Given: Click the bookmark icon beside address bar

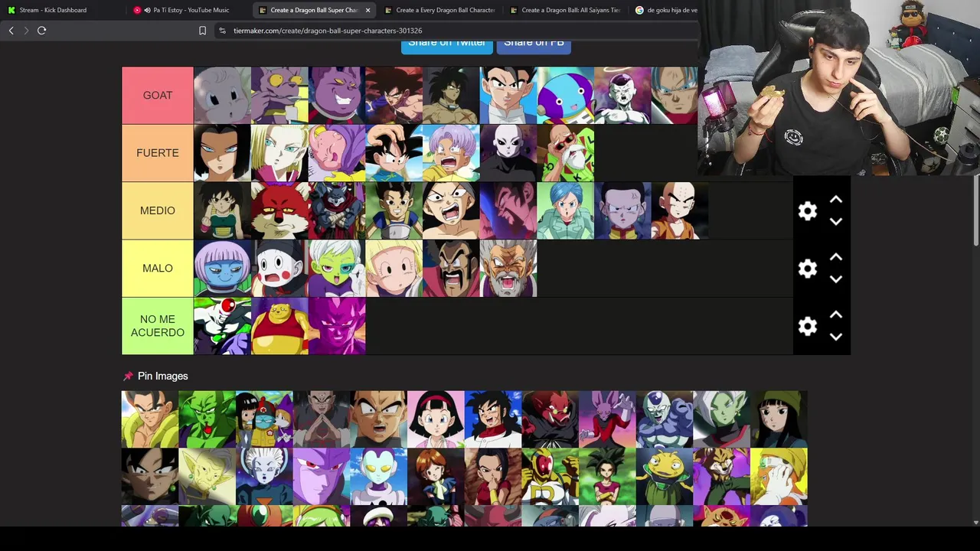Looking at the screenshot, I should point(202,31).
